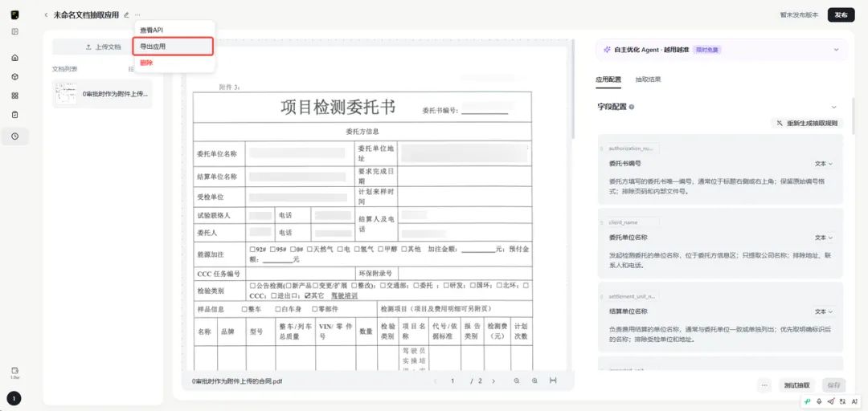Click the AI icon in the floating toolbar
Image resolution: width=868 pixels, height=411 pixels.
click(854, 401)
